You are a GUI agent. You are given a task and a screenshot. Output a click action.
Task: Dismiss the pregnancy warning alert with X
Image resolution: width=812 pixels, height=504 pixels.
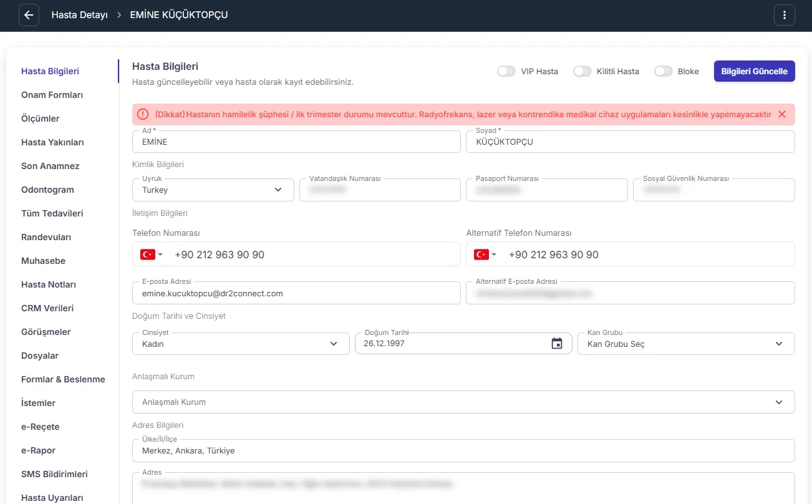(x=782, y=114)
